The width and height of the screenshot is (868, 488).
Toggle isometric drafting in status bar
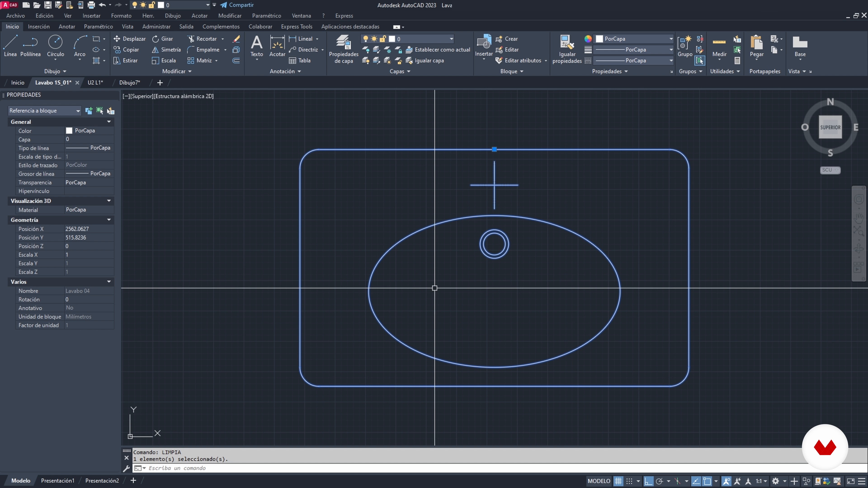tap(677, 481)
